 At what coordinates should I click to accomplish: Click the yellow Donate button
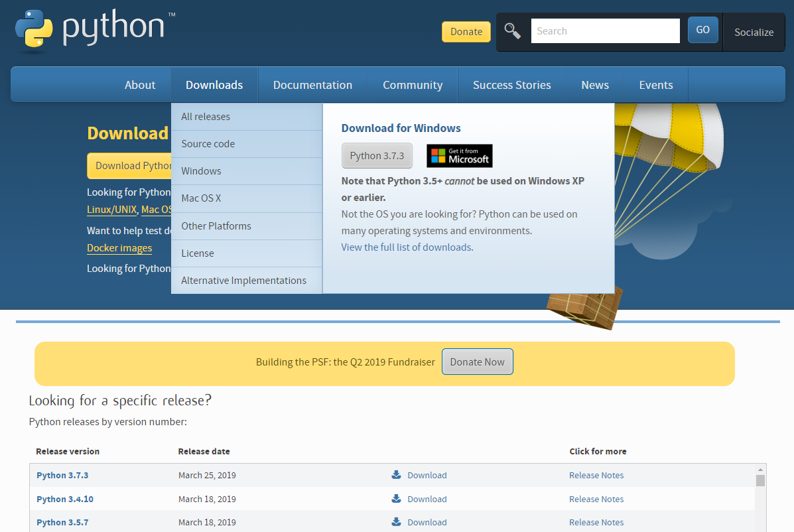click(466, 32)
